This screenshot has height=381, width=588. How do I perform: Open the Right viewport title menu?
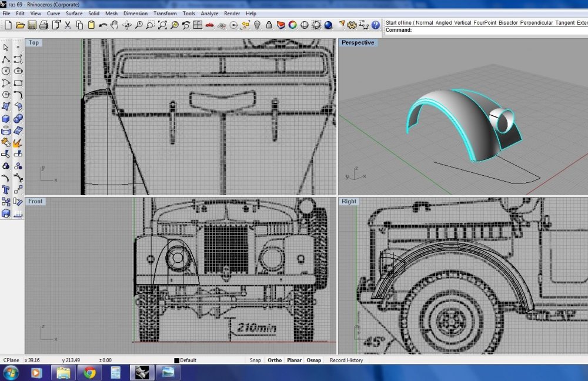[x=349, y=201]
